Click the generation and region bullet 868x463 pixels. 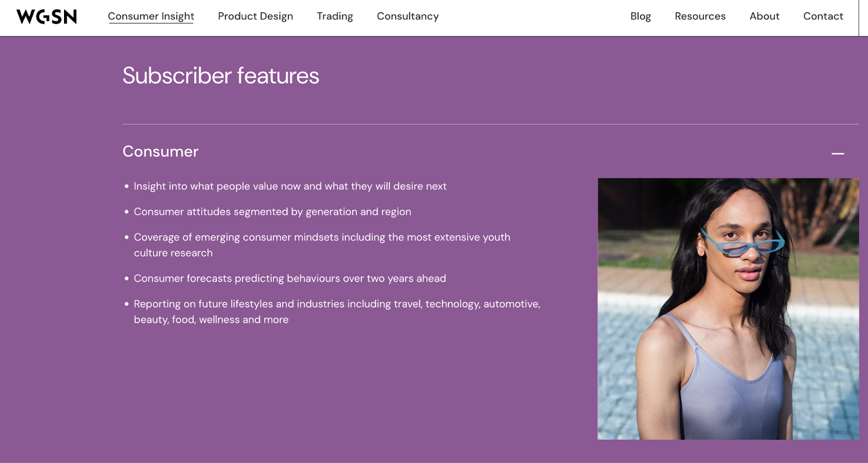[x=272, y=212]
